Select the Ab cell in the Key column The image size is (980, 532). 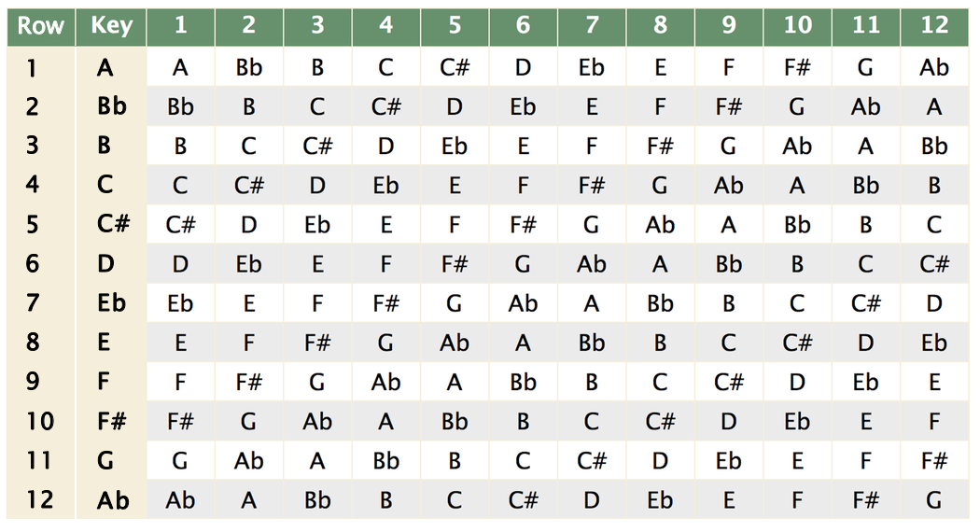coord(111,500)
